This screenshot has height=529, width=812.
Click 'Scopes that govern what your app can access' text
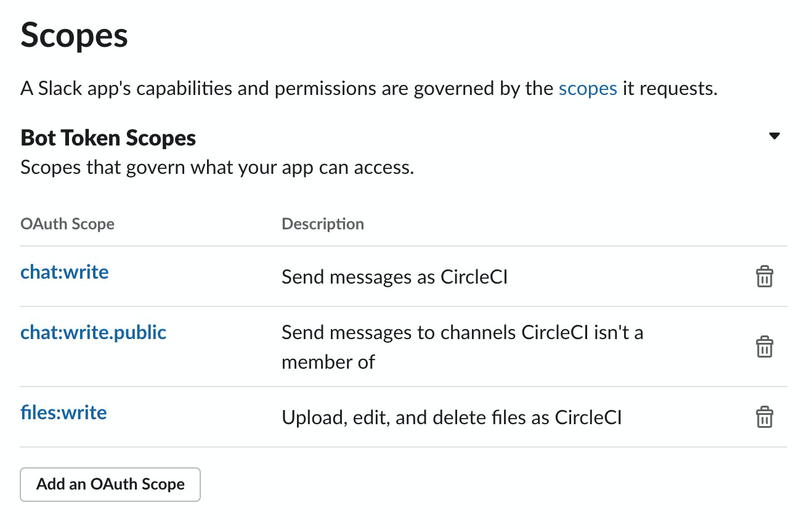217,167
